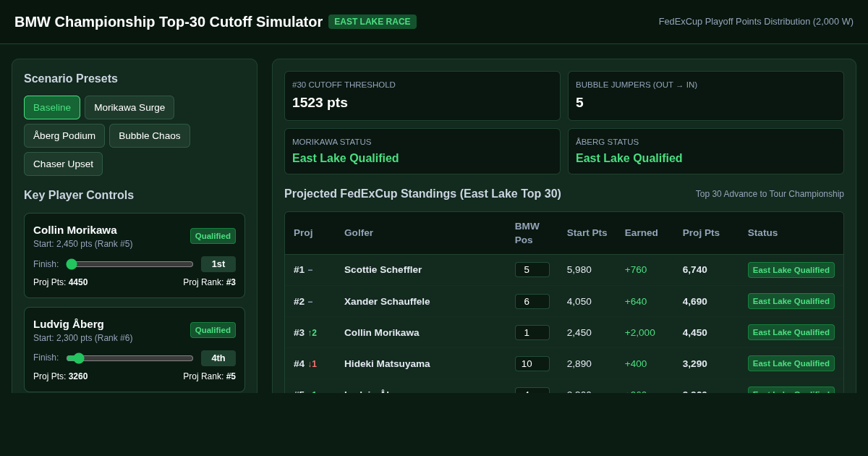868x456 pixels.
Task: Click Matsuyama's East Lake Qualified status badge
Action: [x=791, y=363]
